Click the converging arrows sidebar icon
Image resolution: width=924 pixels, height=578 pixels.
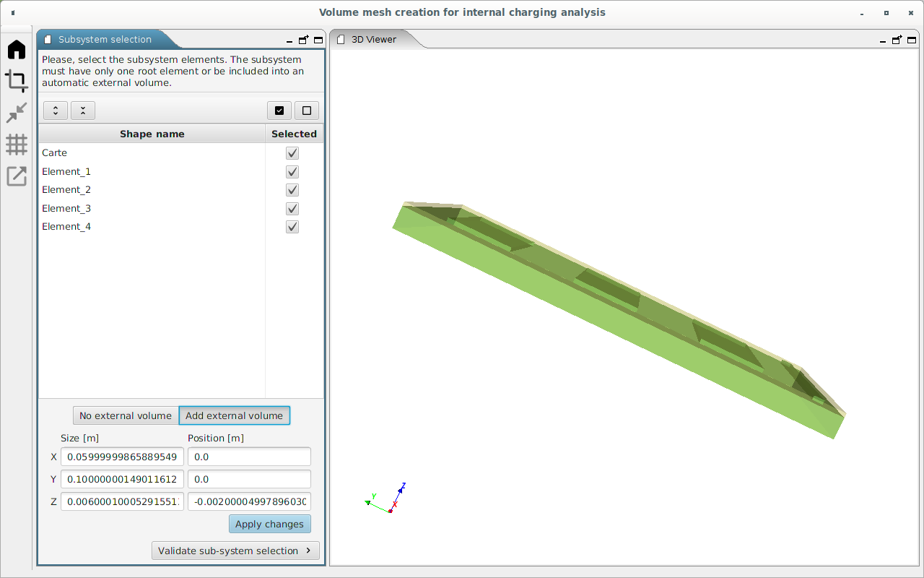coord(17,113)
